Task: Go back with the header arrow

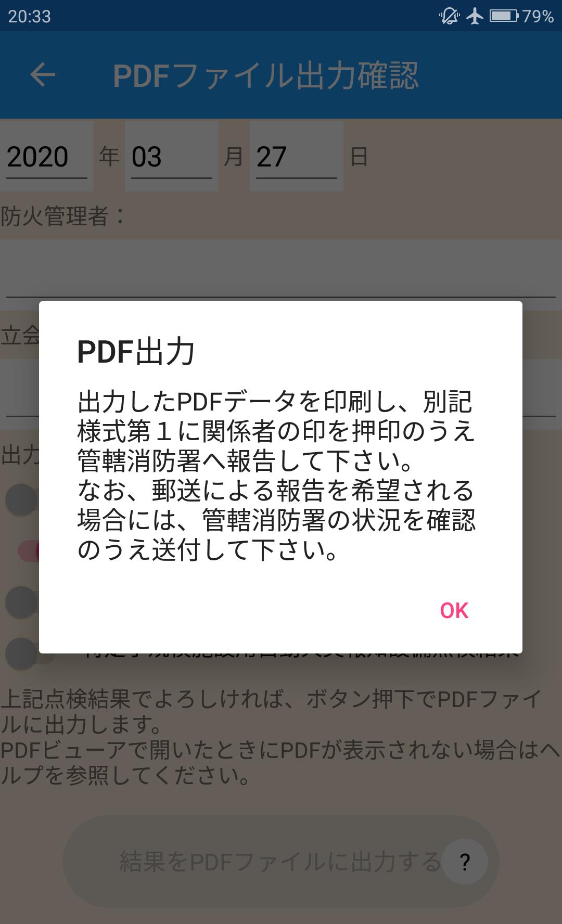Action: click(x=43, y=75)
